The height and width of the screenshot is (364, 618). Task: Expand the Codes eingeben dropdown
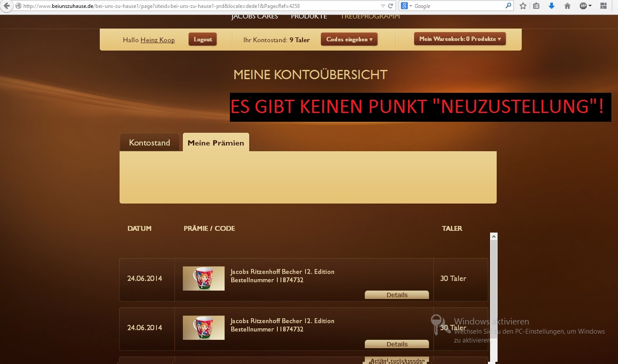tap(349, 39)
